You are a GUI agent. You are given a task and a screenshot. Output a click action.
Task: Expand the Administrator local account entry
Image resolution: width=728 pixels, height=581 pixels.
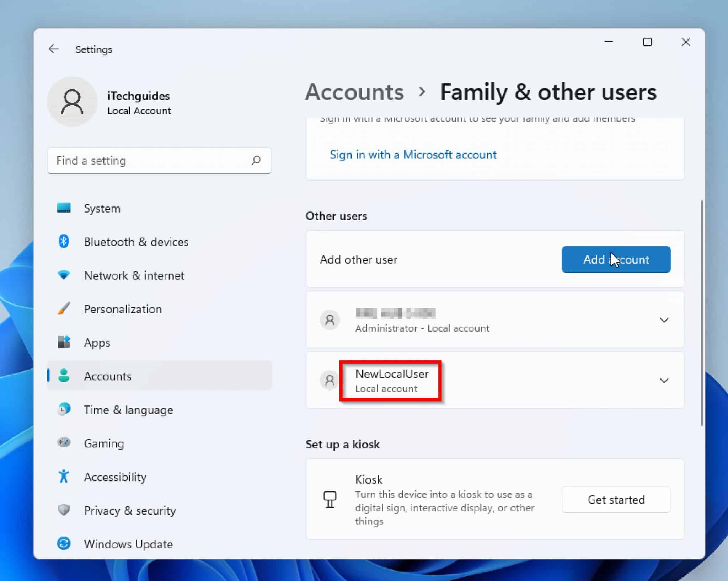664,320
